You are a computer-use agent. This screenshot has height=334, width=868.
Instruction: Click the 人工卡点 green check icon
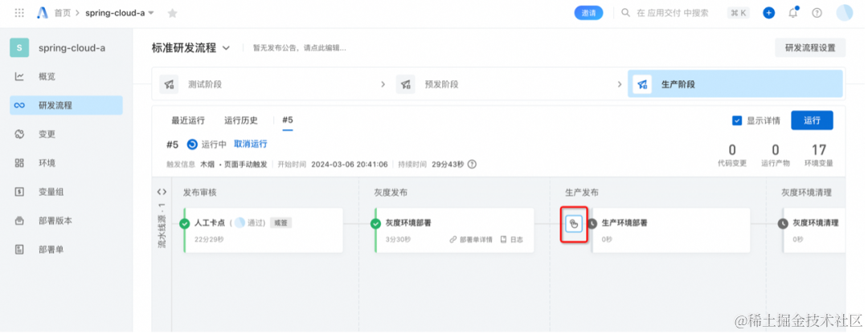(184, 223)
